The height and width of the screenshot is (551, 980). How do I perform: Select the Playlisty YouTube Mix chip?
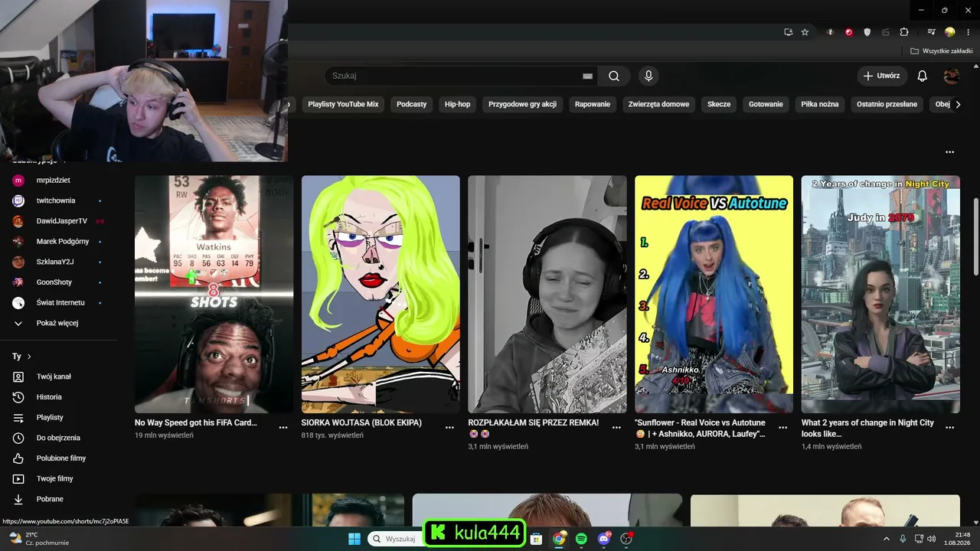tap(343, 104)
